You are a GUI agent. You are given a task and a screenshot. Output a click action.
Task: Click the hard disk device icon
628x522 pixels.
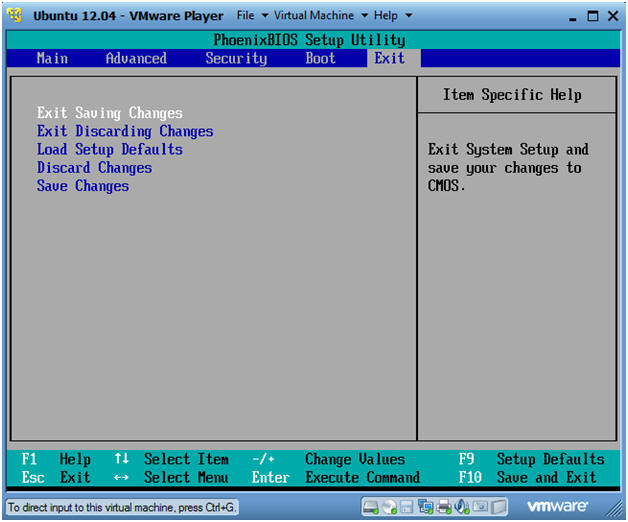click(x=370, y=507)
